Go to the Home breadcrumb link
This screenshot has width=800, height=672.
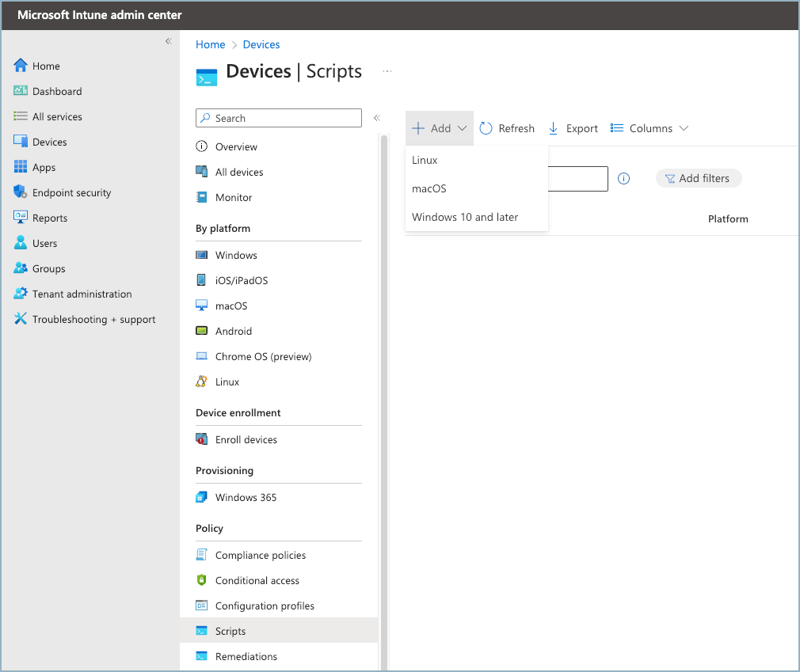211,44
